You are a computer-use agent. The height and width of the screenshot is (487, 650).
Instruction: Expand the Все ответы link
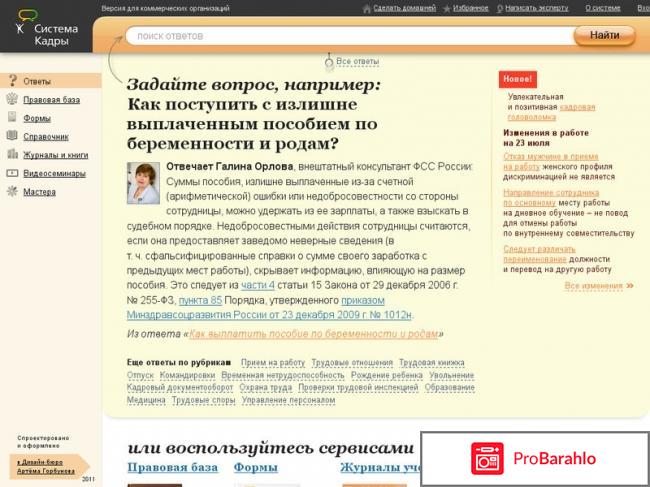(357, 61)
